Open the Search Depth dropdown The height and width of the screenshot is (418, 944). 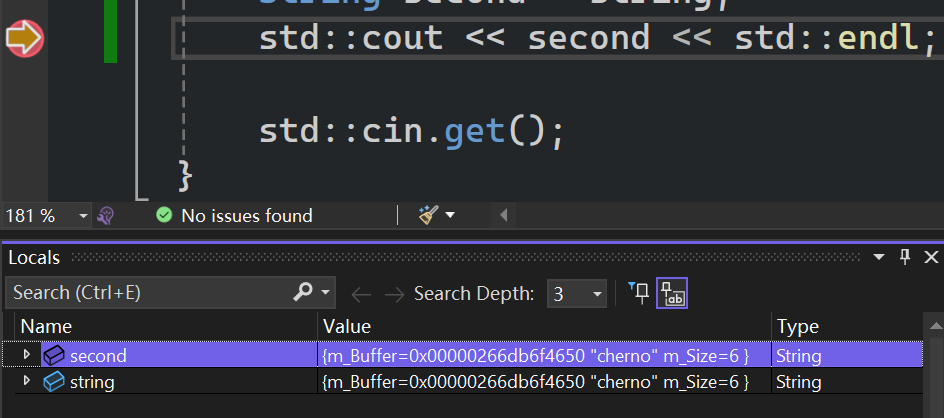(x=598, y=294)
